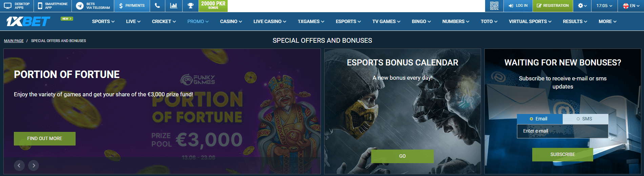Show the previous banner slide arrow
This screenshot has height=176, width=644.
pyautogui.click(x=19, y=165)
